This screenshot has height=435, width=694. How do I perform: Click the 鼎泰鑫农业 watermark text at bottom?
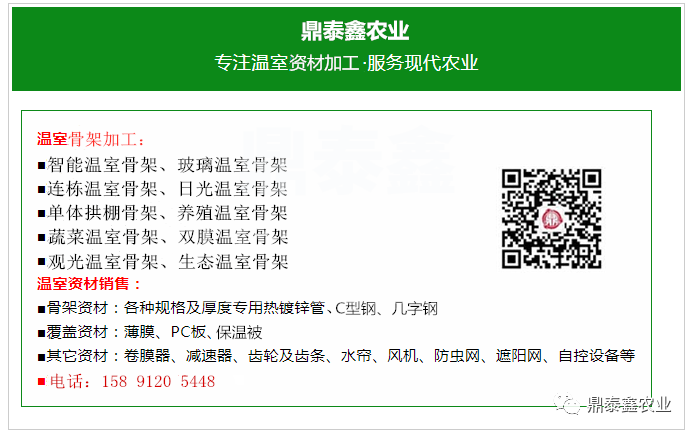tap(629, 404)
